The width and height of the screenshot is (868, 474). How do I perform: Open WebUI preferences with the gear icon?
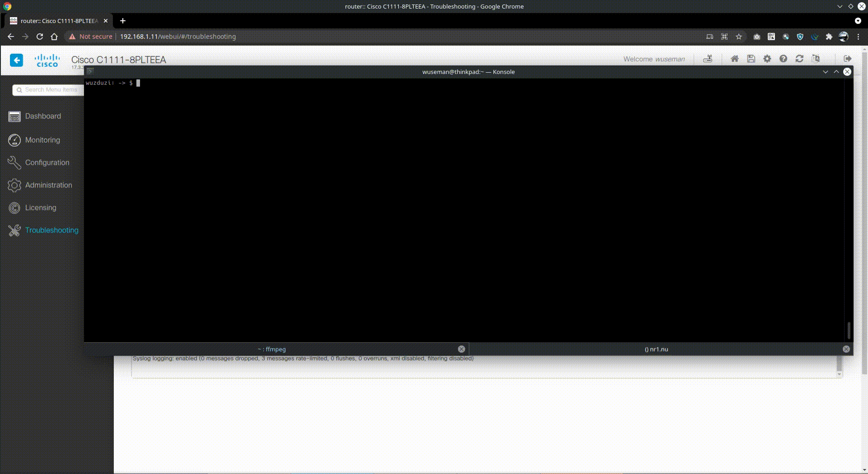point(767,59)
